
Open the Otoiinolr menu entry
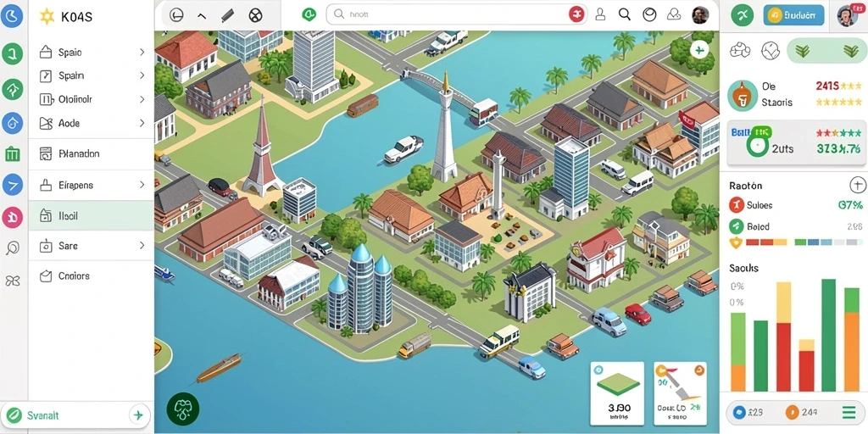(92, 100)
